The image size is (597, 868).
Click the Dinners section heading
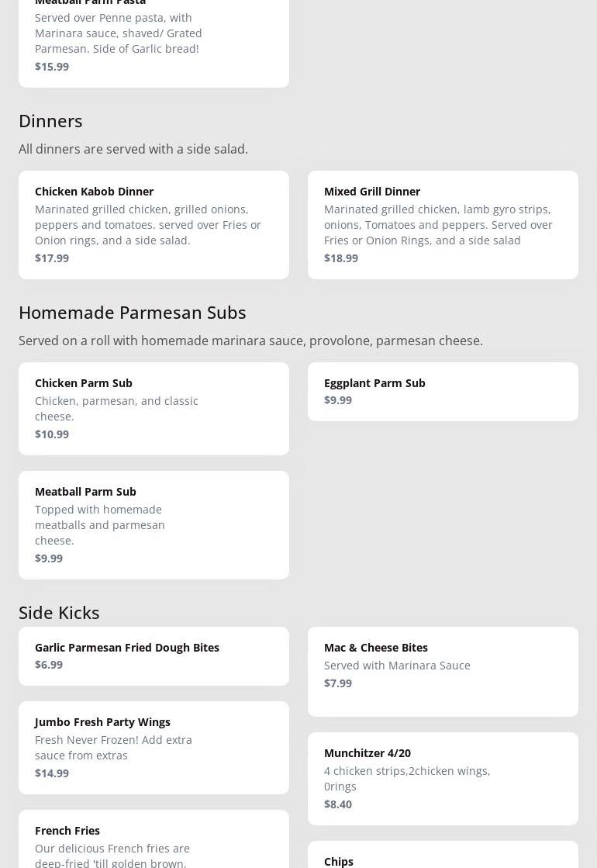point(50,121)
